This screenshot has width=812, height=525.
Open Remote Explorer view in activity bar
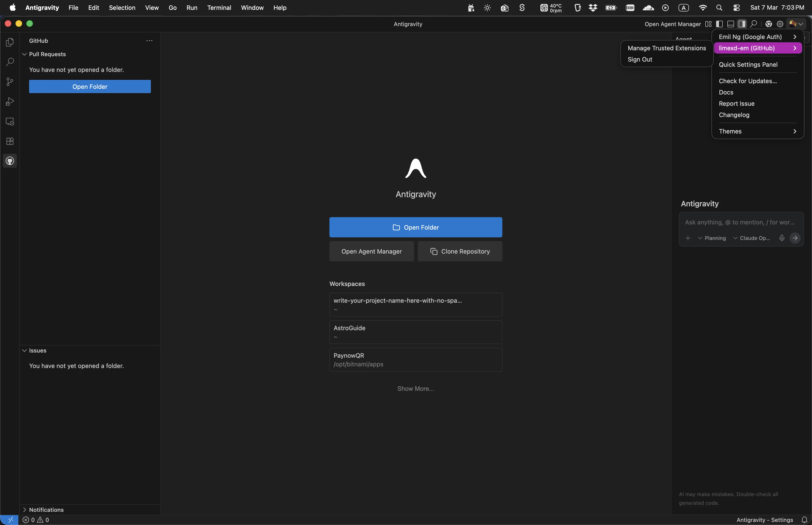10,121
